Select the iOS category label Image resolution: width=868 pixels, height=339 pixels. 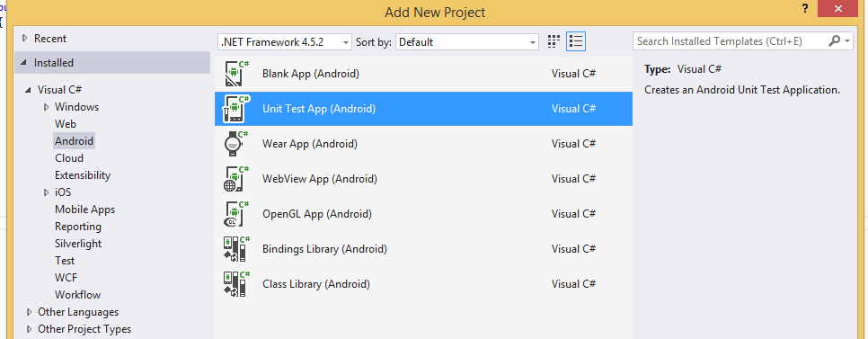pos(63,192)
